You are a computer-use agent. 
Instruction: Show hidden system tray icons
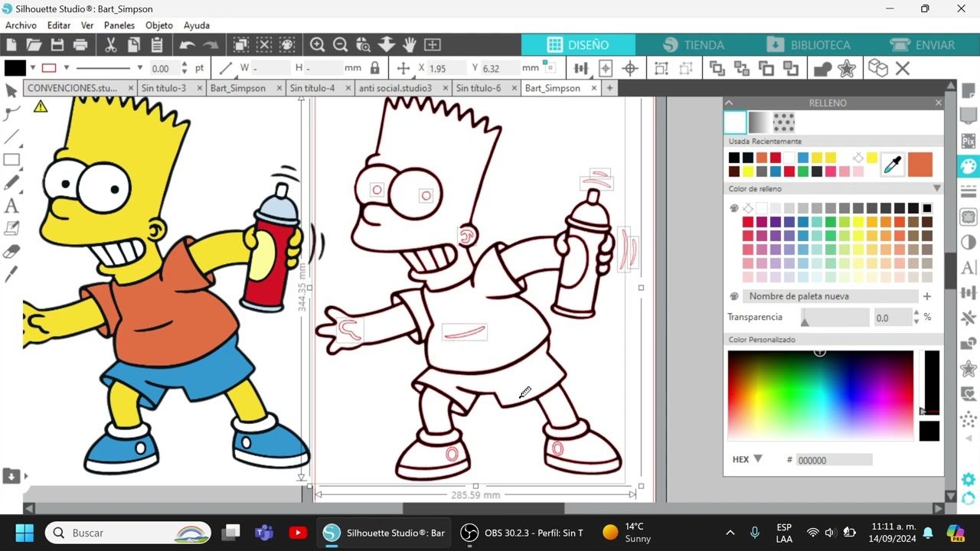730,533
